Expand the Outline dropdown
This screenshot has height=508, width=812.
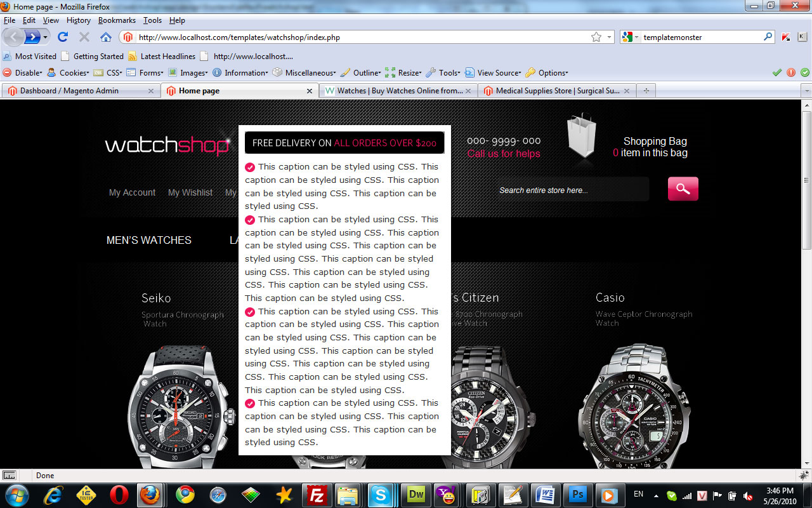pyautogui.click(x=361, y=72)
